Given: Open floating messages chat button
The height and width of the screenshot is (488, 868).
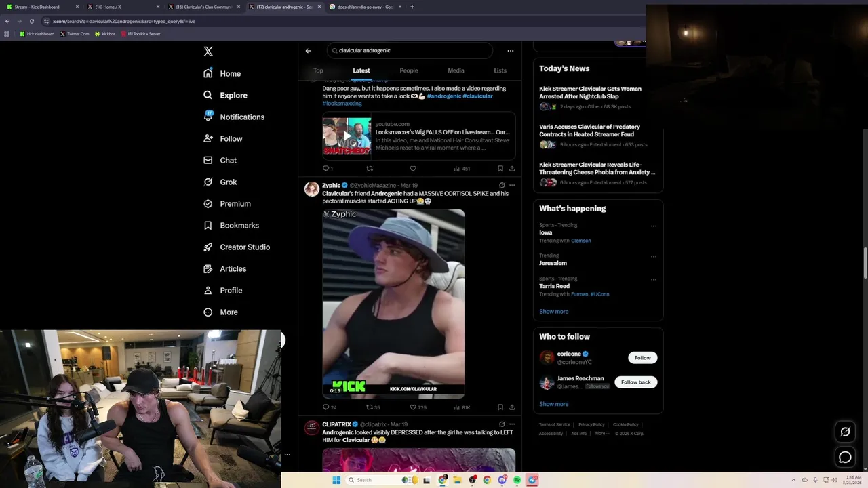Looking at the screenshot, I should [x=845, y=457].
